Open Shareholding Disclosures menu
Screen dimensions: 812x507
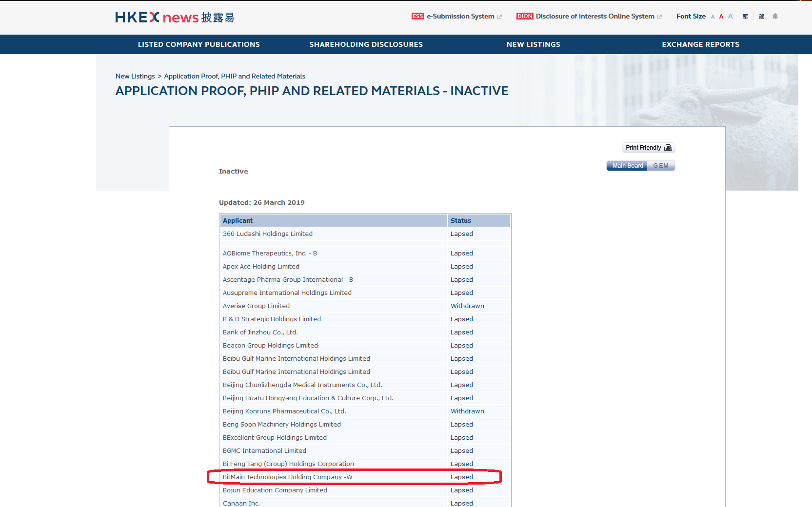click(x=366, y=44)
